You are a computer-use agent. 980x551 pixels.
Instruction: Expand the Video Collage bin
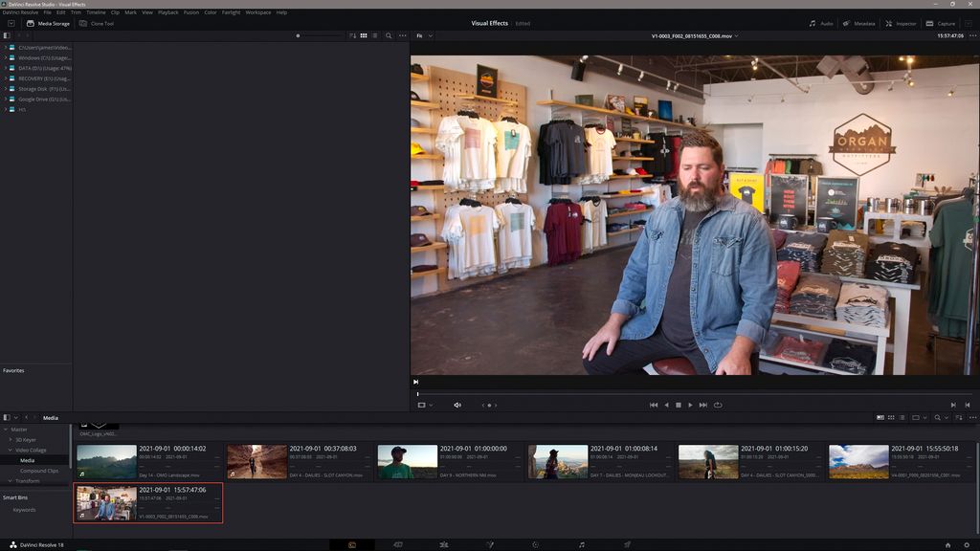12,450
